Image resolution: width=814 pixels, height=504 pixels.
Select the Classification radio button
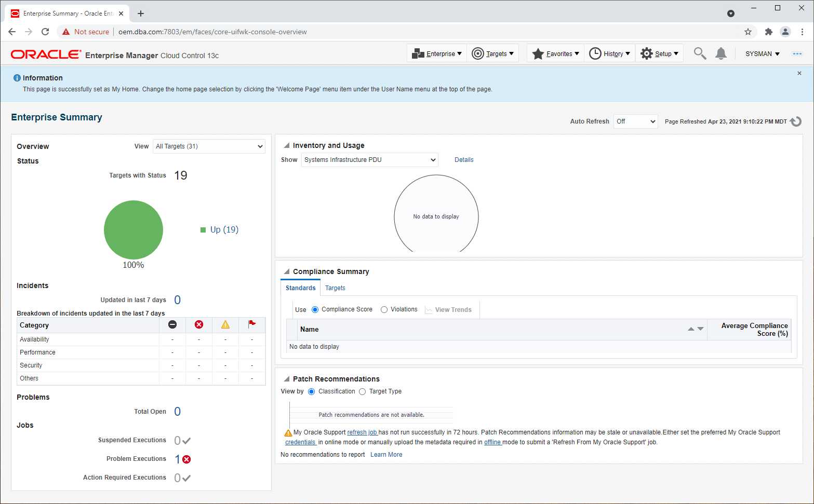point(312,392)
